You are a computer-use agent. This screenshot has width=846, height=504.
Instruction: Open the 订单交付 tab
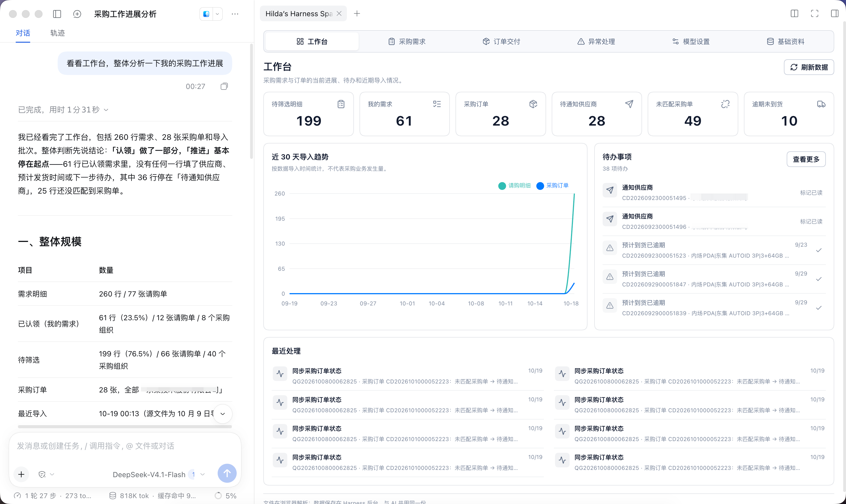(x=501, y=41)
